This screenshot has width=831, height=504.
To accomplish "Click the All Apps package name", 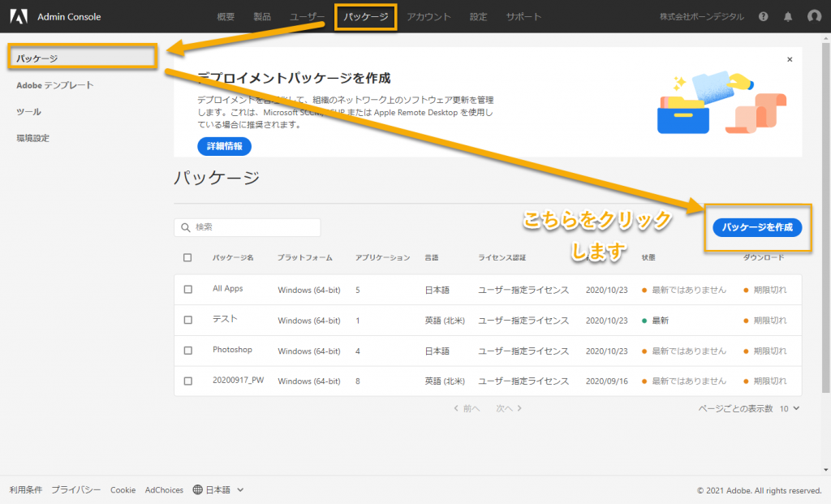I will [x=228, y=288].
